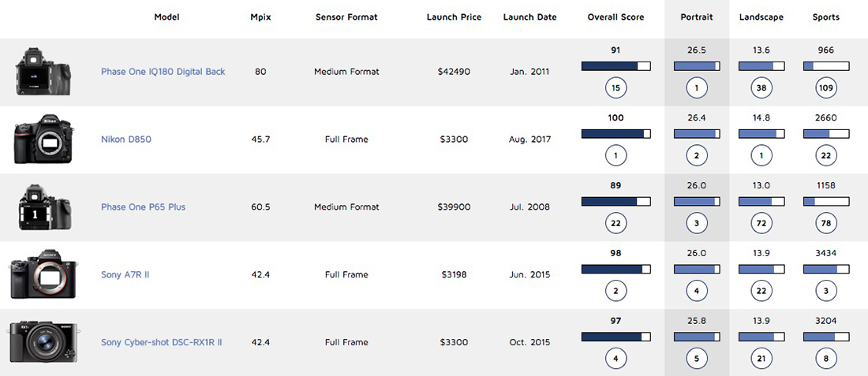Click the Mpix column header

click(x=260, y=17)
